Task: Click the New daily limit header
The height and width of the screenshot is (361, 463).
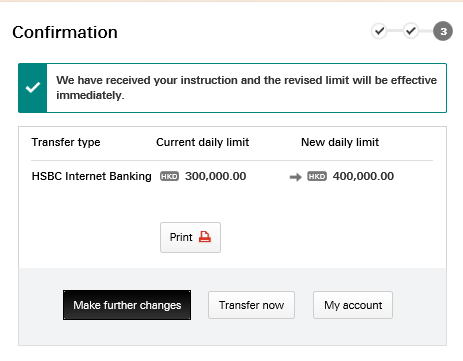Action: pos(340,142)
